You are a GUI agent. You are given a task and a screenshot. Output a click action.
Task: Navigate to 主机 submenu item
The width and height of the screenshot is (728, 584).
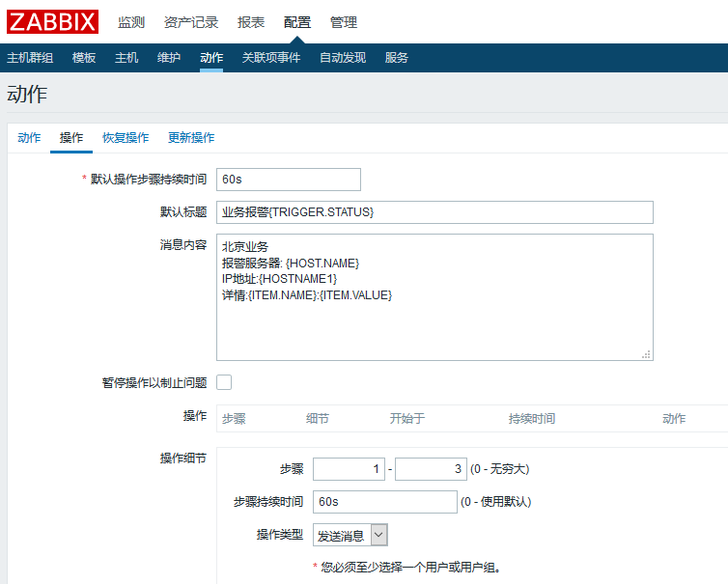tap(126, 58)
